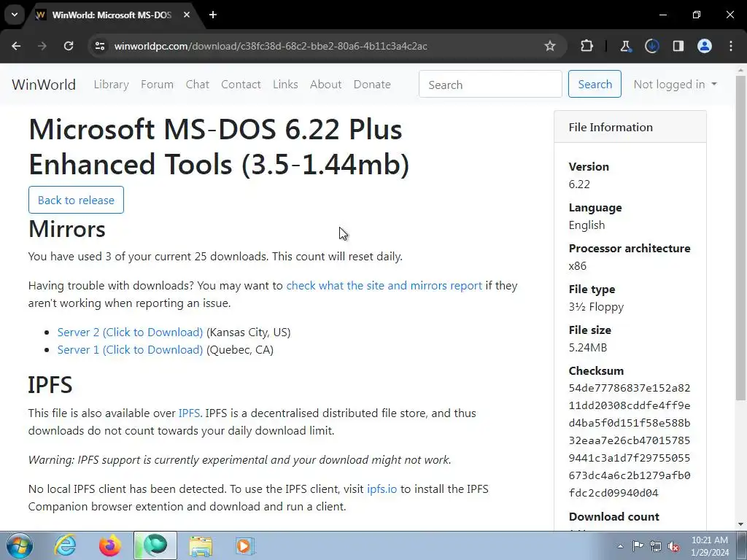Screen dimensions: 747x560
Task: Open Action Center flag tray icon
Action: click(x=638, y=546)
